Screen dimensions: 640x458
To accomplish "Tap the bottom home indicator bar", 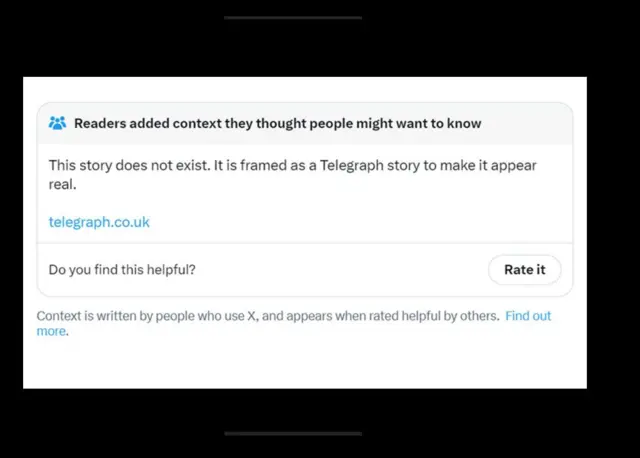I will [x=293, y=433].
